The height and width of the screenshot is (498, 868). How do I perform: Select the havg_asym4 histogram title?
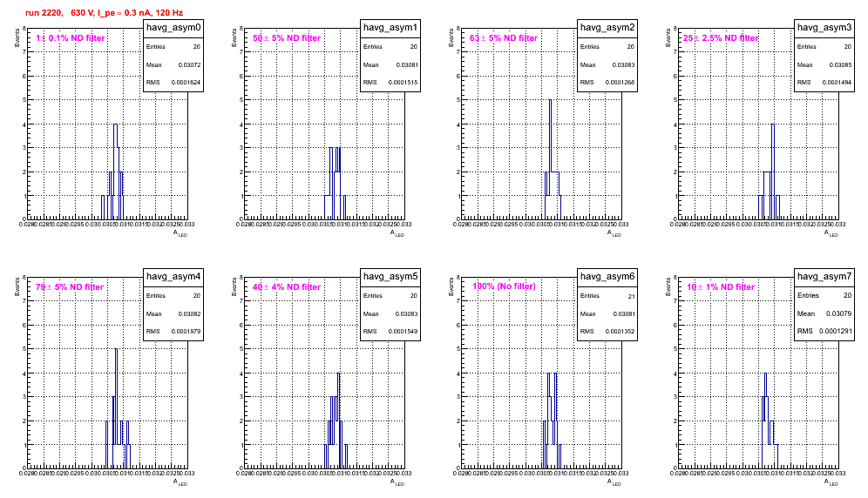point(173,276)
